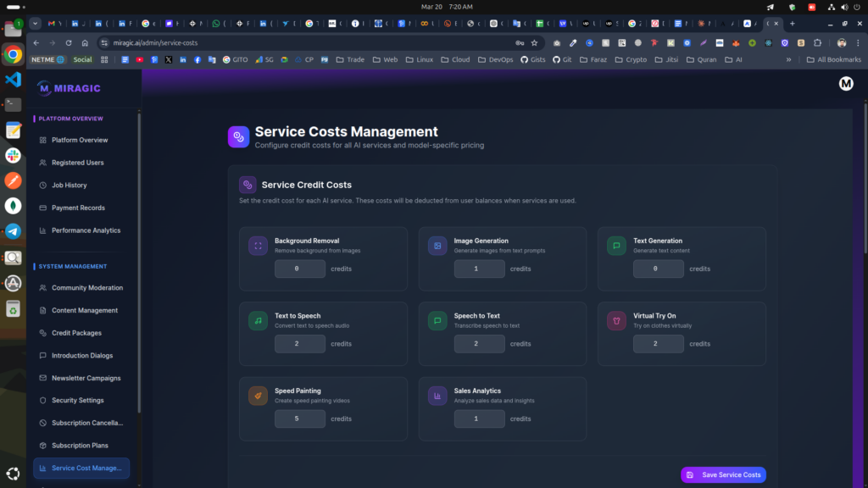Select the Service Cost Management sidebar item
Viewport: 868px width, 488px height.
81,468
